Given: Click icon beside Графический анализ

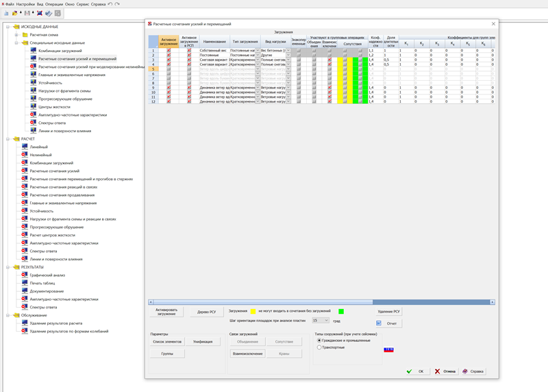Looking at the screenshot, I should pyautogui.click(x=25, y=275).
